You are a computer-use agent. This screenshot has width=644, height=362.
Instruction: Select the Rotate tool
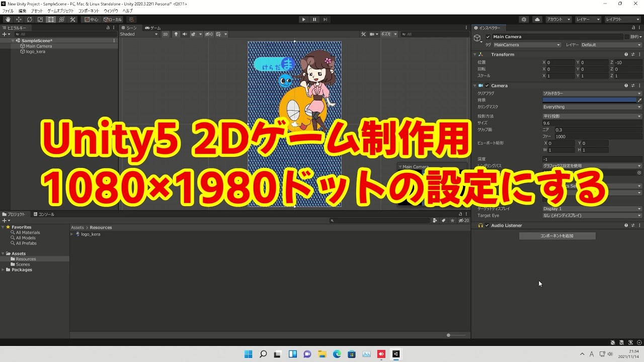[29, 20]
